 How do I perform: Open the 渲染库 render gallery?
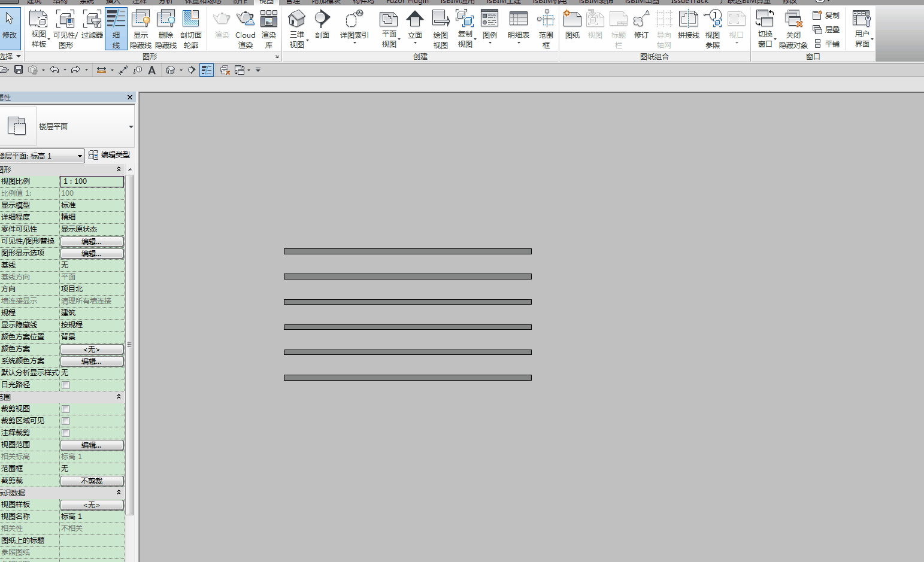pyautogui.click(x=269, y=29)
